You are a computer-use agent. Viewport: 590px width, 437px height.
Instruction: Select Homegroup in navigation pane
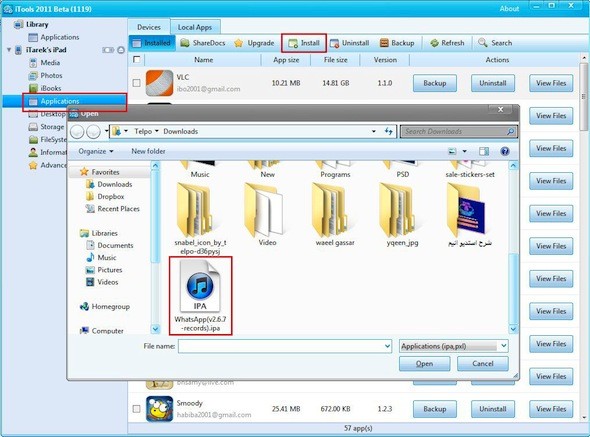[x=105, y=307]
